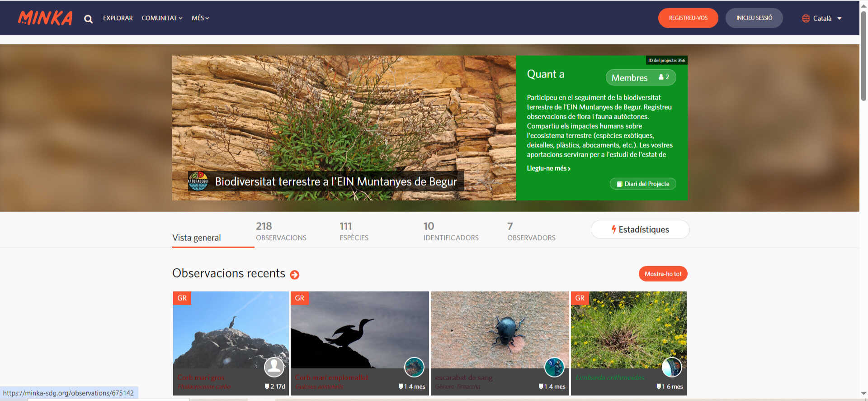Switch to the 111 Espècies tab
Image resolution: width=868 pixels, height=401 pixels.
click(354, 231)
